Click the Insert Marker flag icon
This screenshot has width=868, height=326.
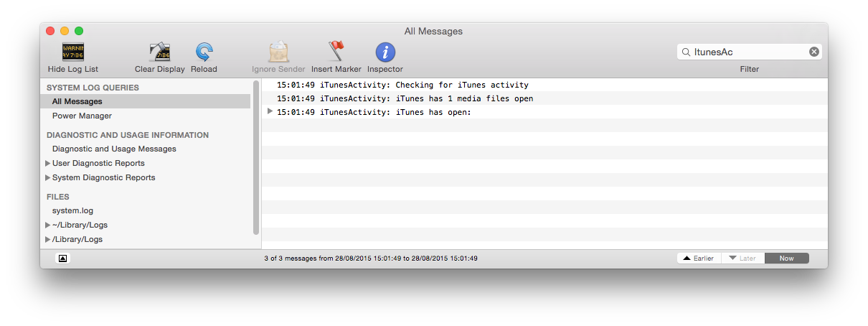(336, 52)
